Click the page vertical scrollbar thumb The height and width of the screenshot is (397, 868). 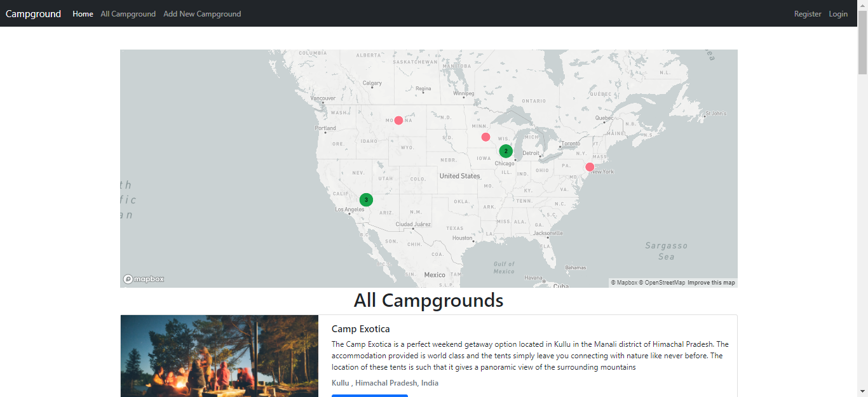pos(862,43)
